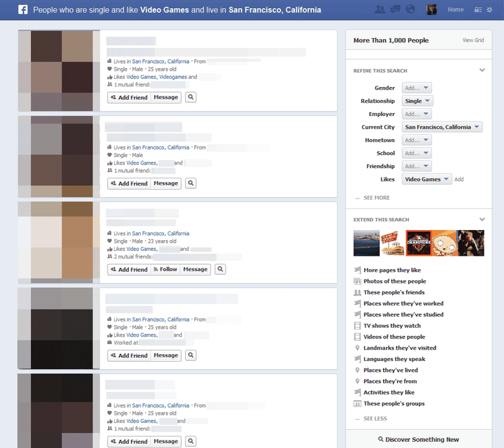Click flag icon beside Languages they speak
The width and height of the screenshot is (504, 448).
click(x=357, y=359)
